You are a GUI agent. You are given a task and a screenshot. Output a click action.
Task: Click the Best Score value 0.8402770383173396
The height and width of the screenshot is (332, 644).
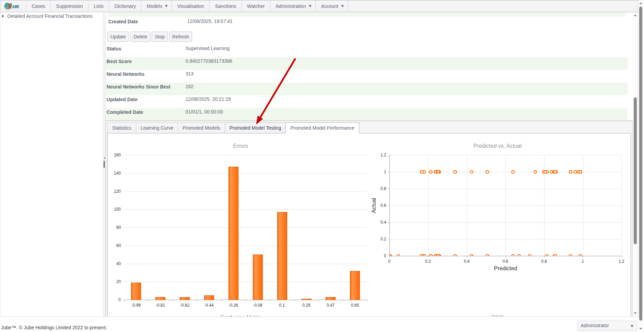point(209,61)
